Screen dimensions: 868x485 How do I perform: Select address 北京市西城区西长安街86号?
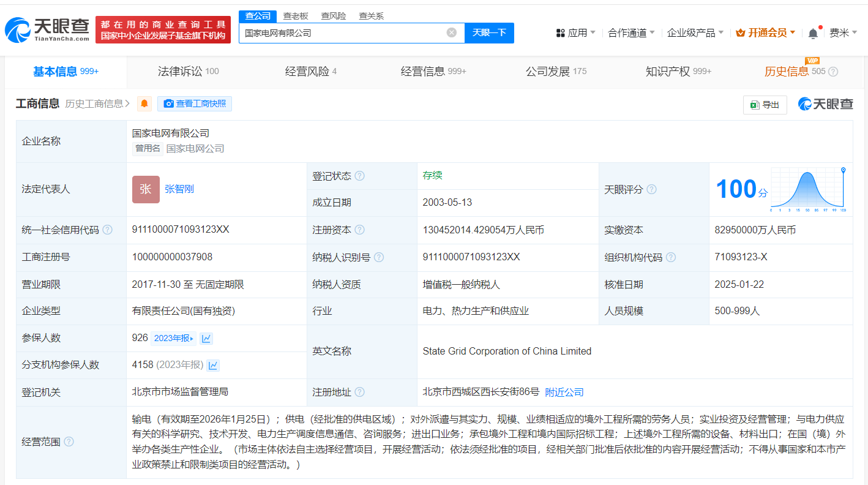pos(481,392)
